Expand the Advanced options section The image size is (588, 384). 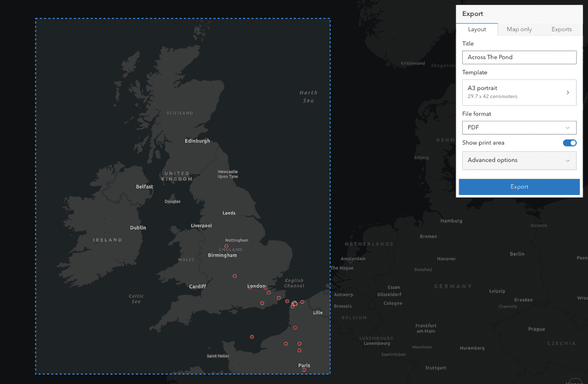click(x=519, y=160)
